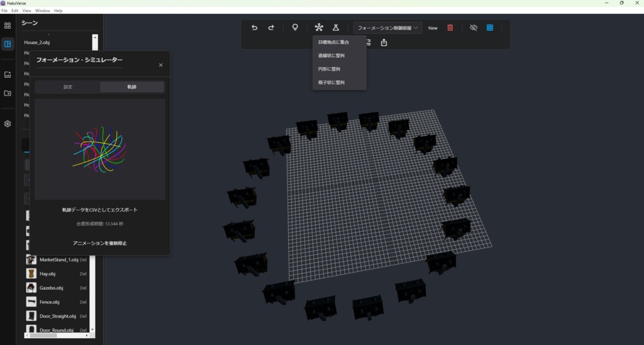
Task: Open the Help menu
Action: pyautogui.click(x=58, y=11)
